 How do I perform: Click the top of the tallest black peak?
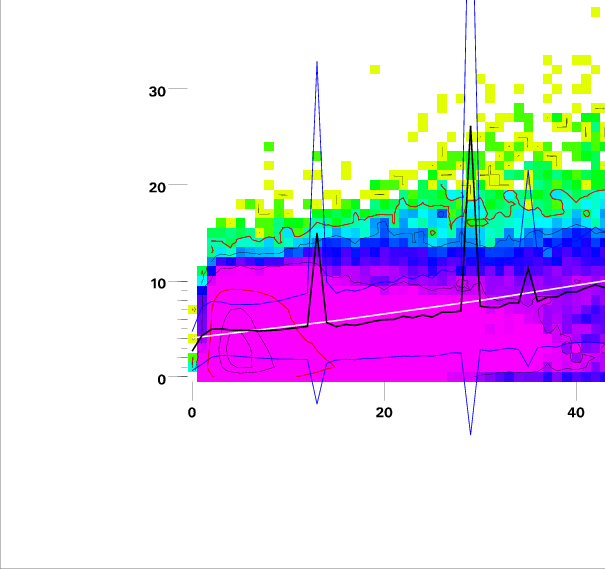(470, 126)
